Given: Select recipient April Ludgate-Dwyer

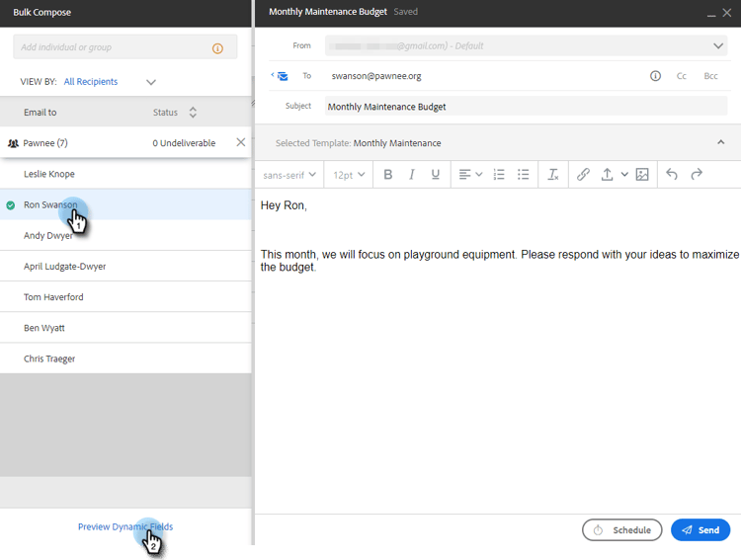Looking at the screenshot, I should [125, 266].
